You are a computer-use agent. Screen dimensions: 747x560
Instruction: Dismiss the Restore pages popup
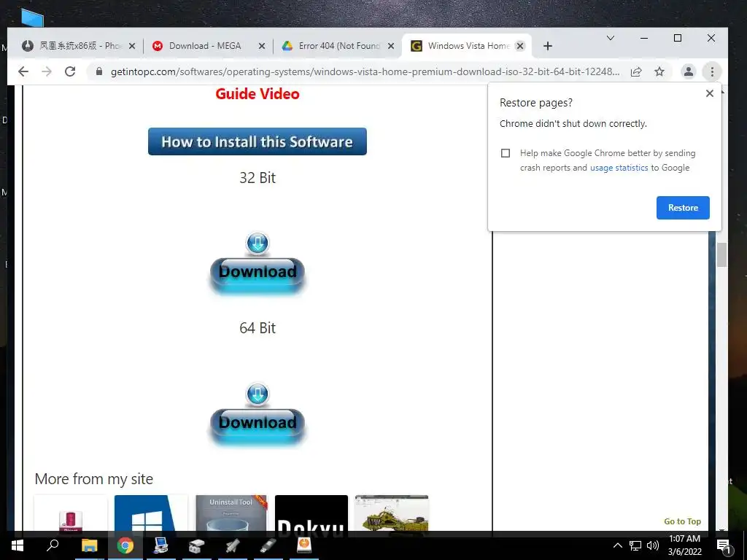point(709,93)
